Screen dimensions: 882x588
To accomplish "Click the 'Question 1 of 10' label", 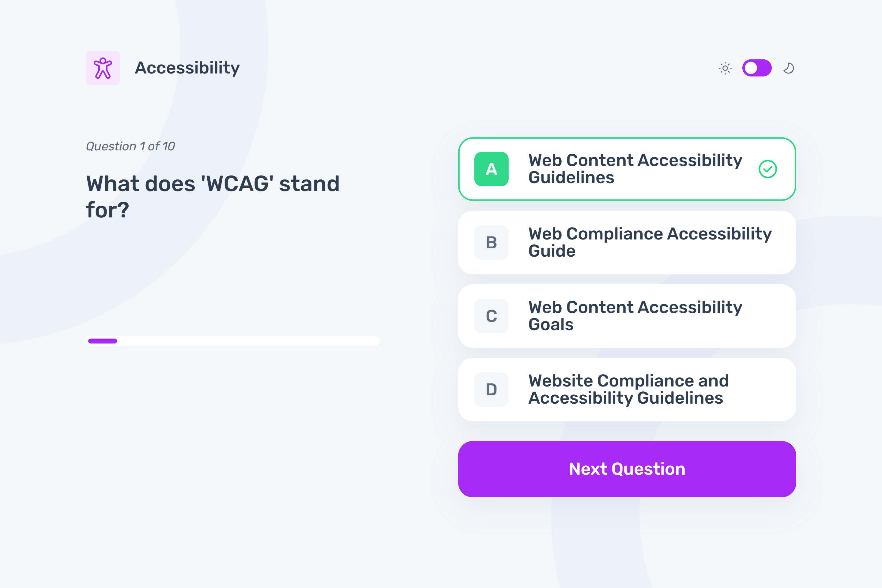I will 130,146.
